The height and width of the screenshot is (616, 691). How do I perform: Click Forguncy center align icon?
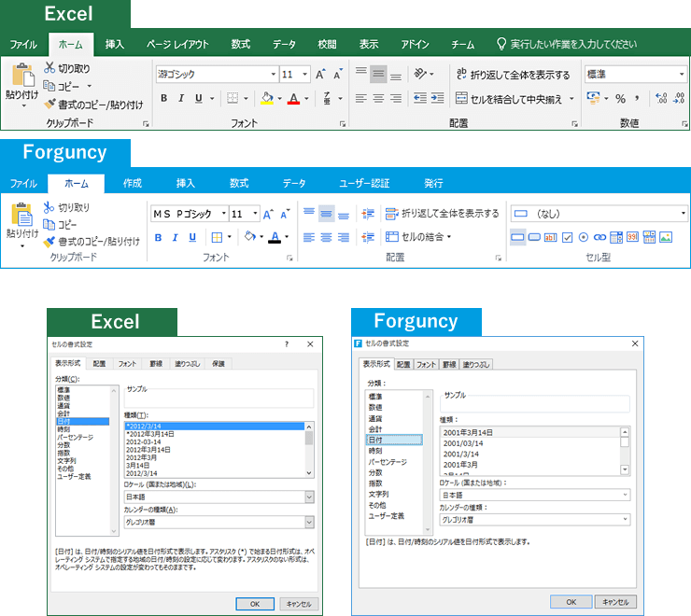pyautogui.click(x=326, y=237)
